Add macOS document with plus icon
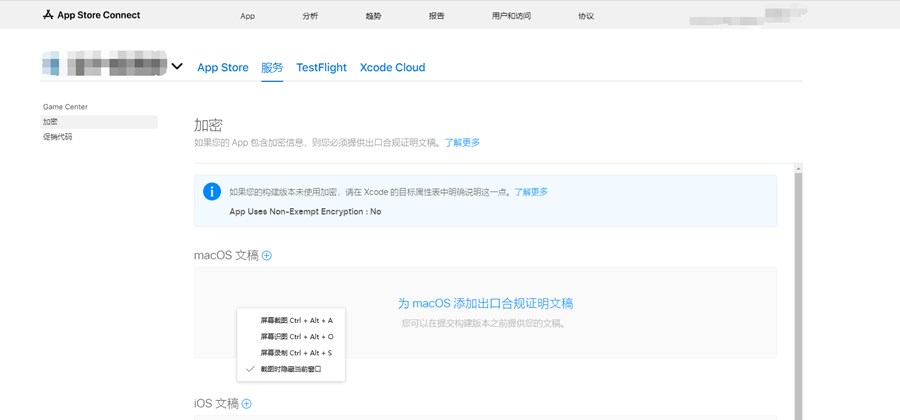This screenshot has height=420, width=900. click(267, 256)
